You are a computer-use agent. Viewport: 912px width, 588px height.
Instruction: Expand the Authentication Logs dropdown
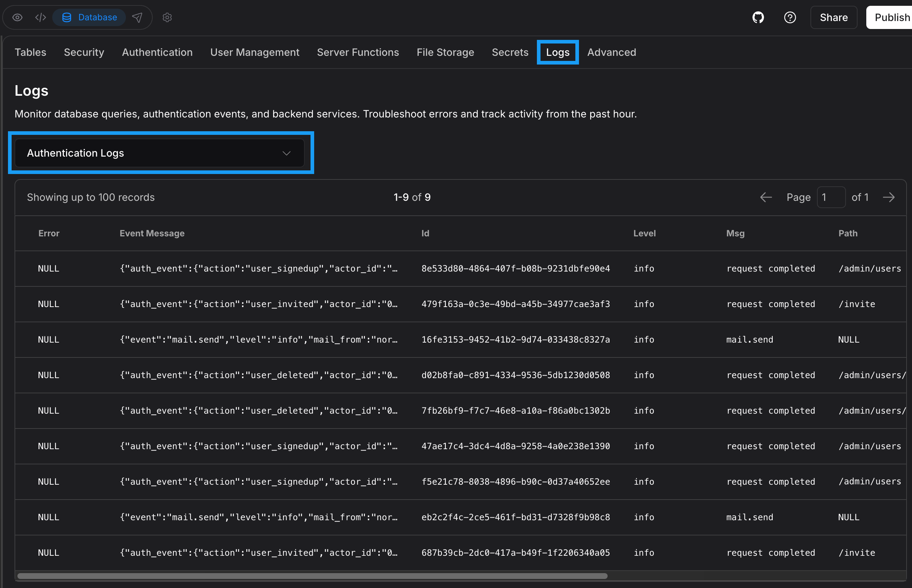160,153
